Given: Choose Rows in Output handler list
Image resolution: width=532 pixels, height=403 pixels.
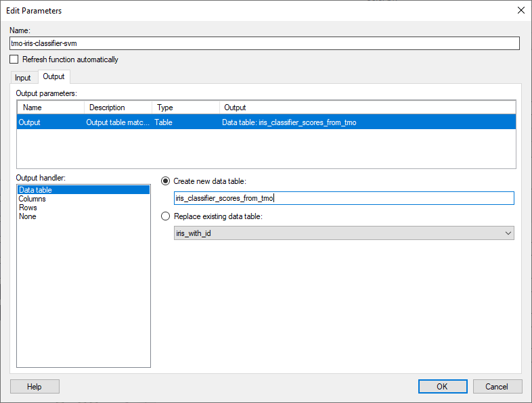Looking at the screenshot, I should pyautogui.click(x=28, y=208).
